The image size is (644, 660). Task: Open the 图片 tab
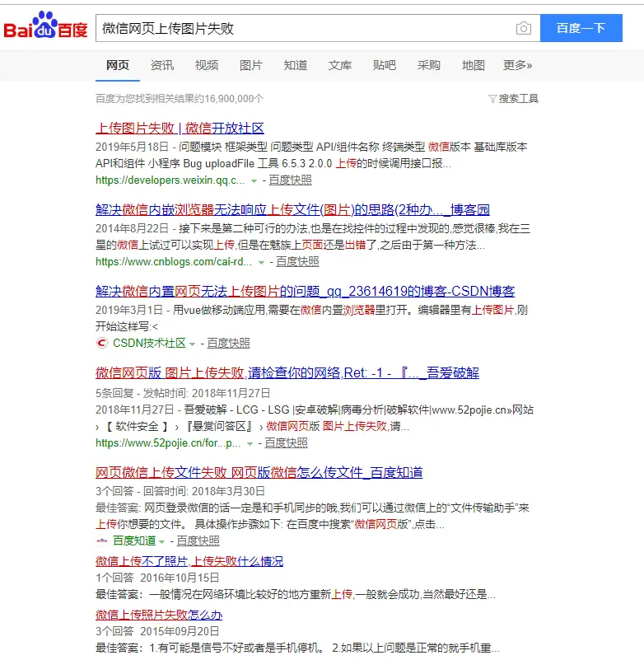coord(251,65)
